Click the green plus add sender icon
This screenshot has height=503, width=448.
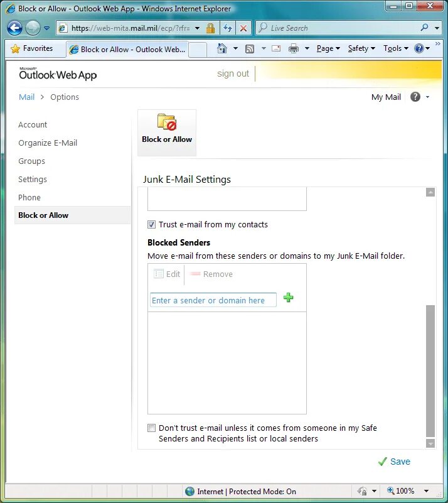pyautogui.click(x=289, y=298)
